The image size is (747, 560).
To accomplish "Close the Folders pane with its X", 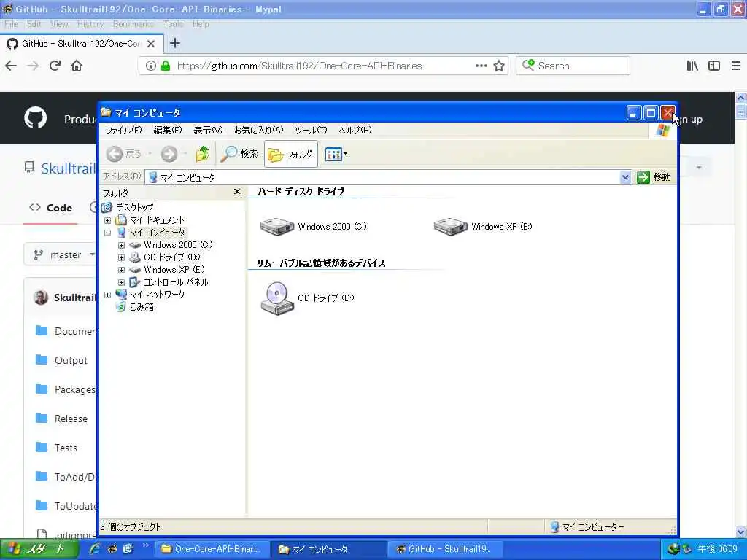I will (x=237, y=192).
